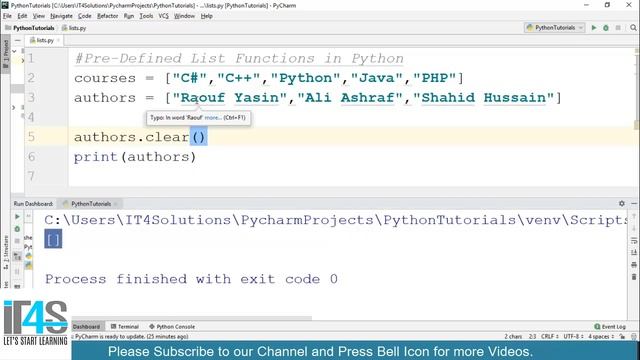Toggle the read-only lock icon in status bar
This screenshot has height=360, width=640.
(622, 337)
